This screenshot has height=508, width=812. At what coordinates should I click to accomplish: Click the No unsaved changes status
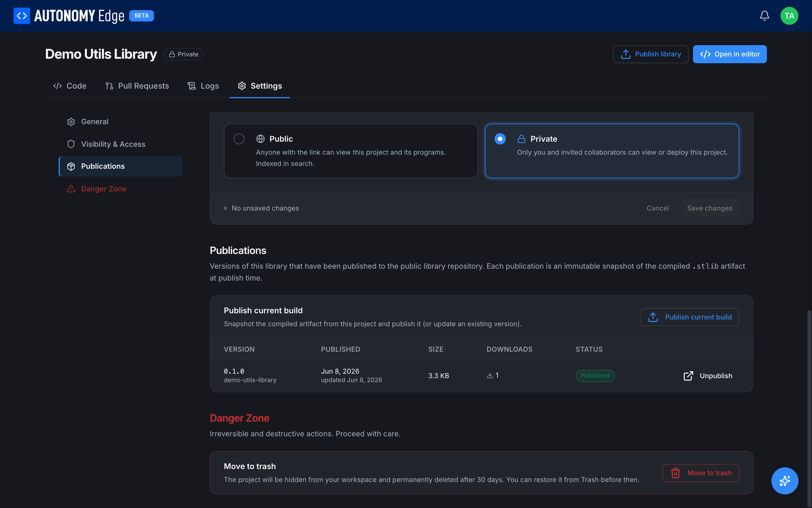point(261,208)
